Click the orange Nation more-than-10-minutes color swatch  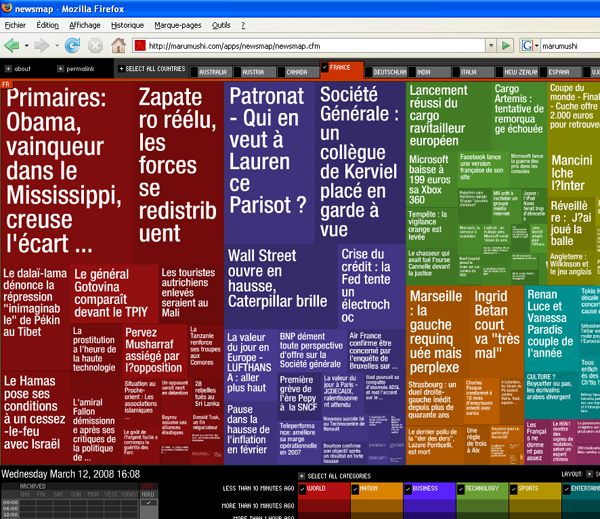pyautogui.click(x=377, y=506)
